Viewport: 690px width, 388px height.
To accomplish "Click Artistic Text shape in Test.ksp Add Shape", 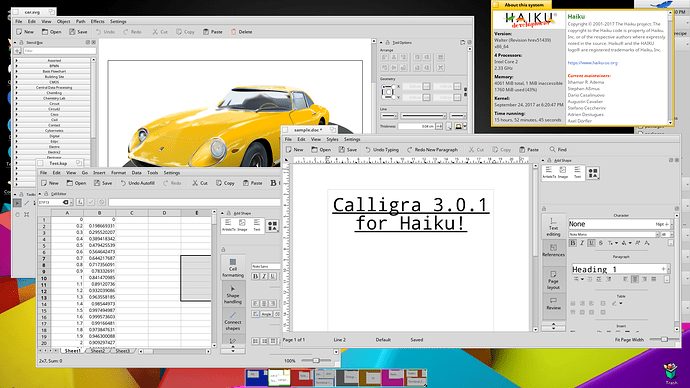I will pos(228,225).
